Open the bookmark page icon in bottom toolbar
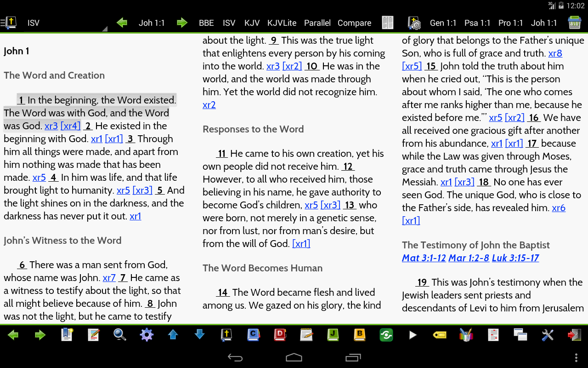Viewport: 588px width, 368px height. coord(67,335)
